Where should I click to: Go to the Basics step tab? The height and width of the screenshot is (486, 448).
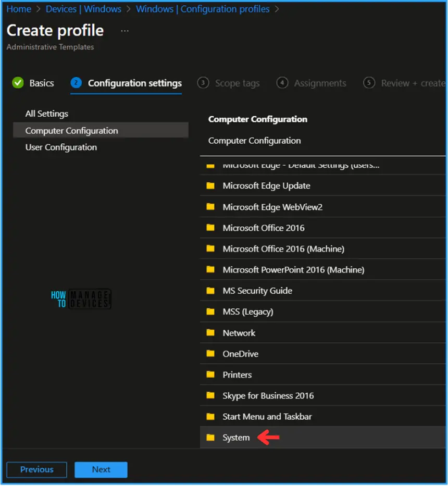(x=42, y=83)
